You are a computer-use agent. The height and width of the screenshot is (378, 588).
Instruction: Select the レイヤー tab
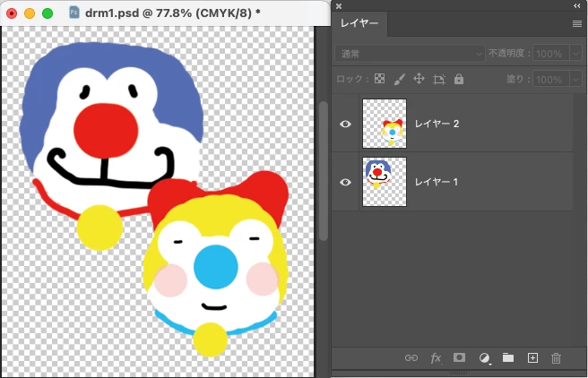pyautogui.click(x=359, y=23)
